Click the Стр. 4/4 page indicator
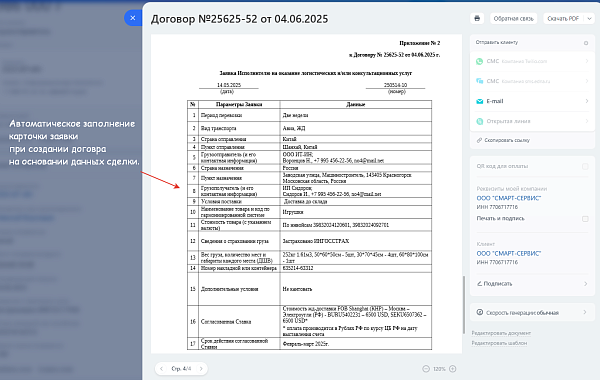600x380 pixels. point(181,369)
